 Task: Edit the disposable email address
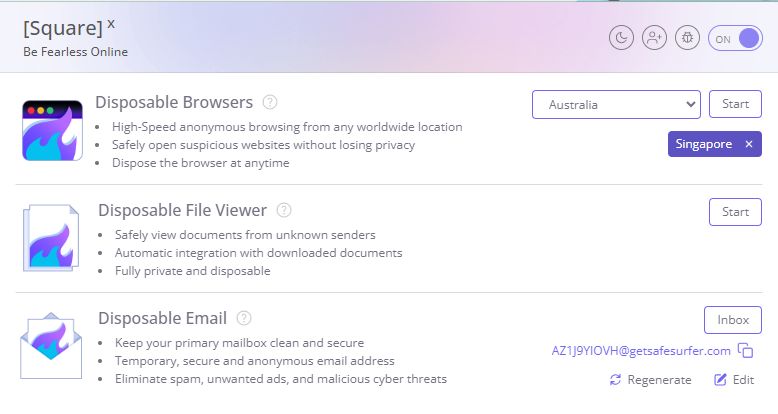pyautogui.click(x=734, y=380)
